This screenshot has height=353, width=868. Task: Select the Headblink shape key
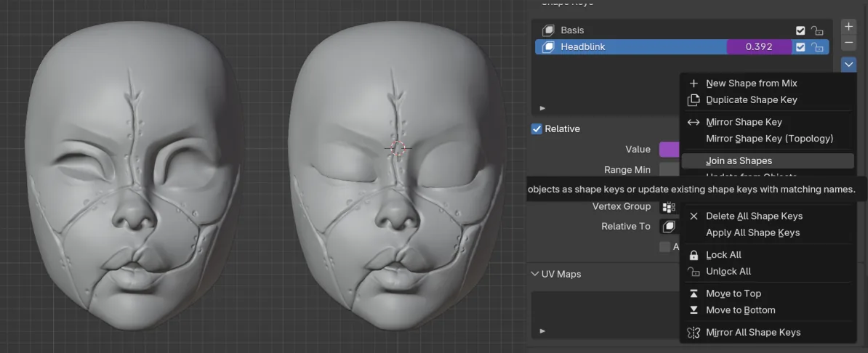tap(682, 47)
